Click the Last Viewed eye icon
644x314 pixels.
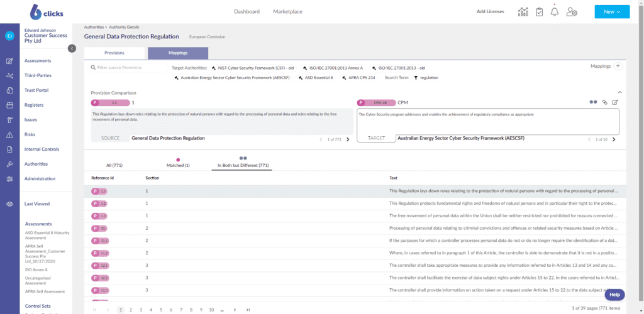point(9,204)
